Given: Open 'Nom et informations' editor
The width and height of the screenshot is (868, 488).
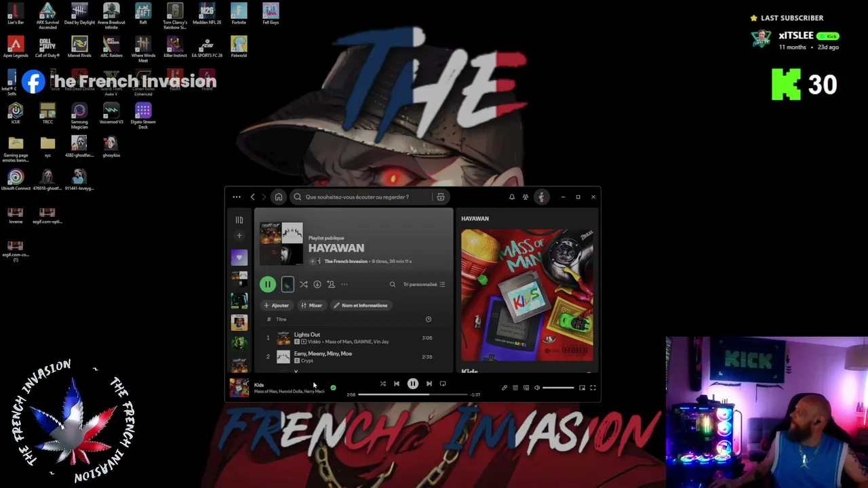Looking at the screenshot, I should click(x=361, y=306).
